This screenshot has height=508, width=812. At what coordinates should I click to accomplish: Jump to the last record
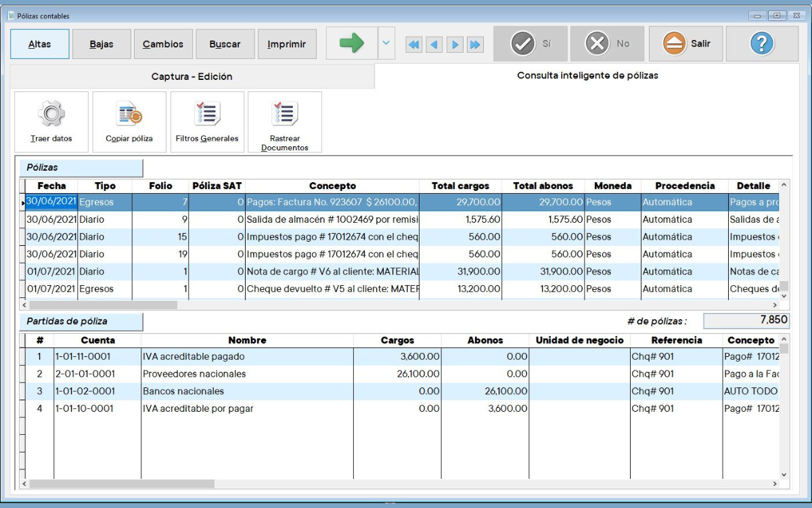point(475,45)
